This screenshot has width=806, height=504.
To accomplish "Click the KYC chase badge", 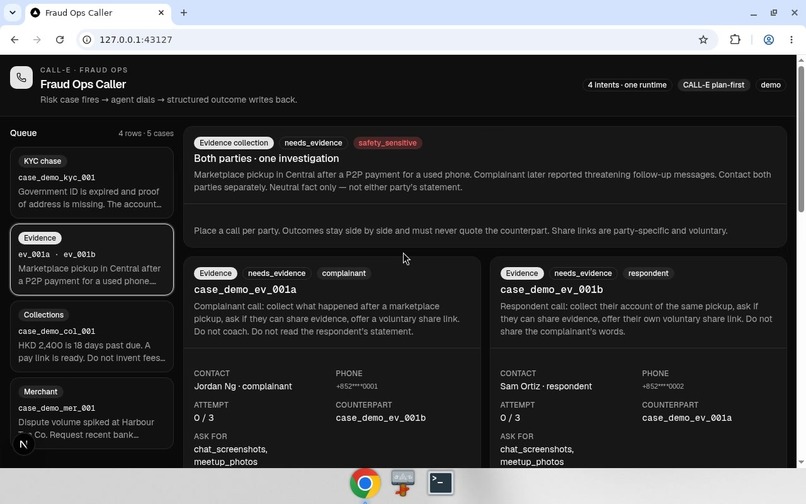I will coord(42,161).
